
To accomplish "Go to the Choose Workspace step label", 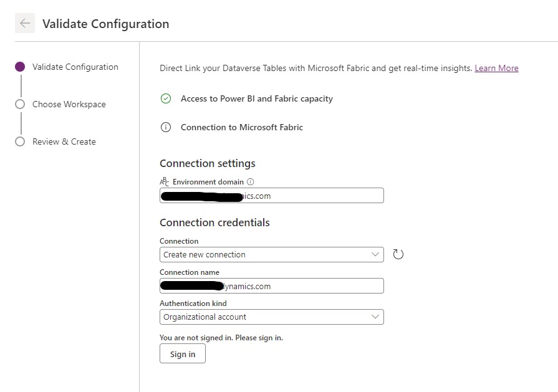I will coord(69,104).
